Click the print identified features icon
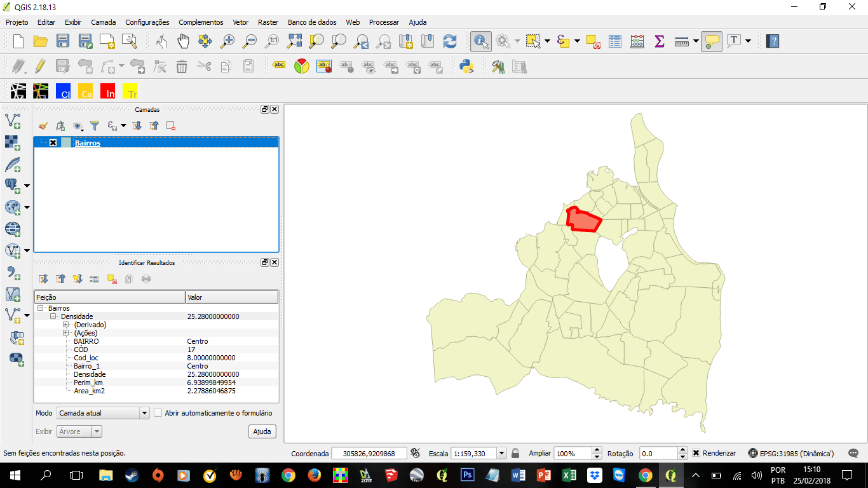The image size is (868, 488). [146, 278]
